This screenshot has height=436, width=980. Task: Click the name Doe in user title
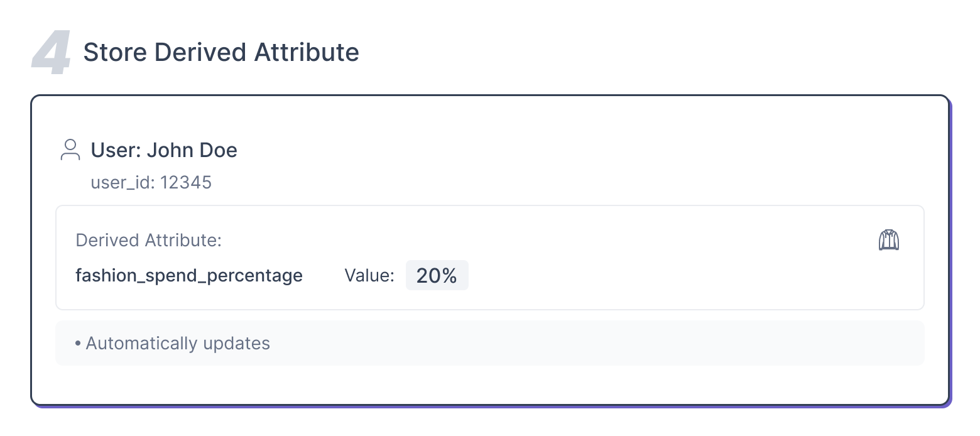pos(218,150)
